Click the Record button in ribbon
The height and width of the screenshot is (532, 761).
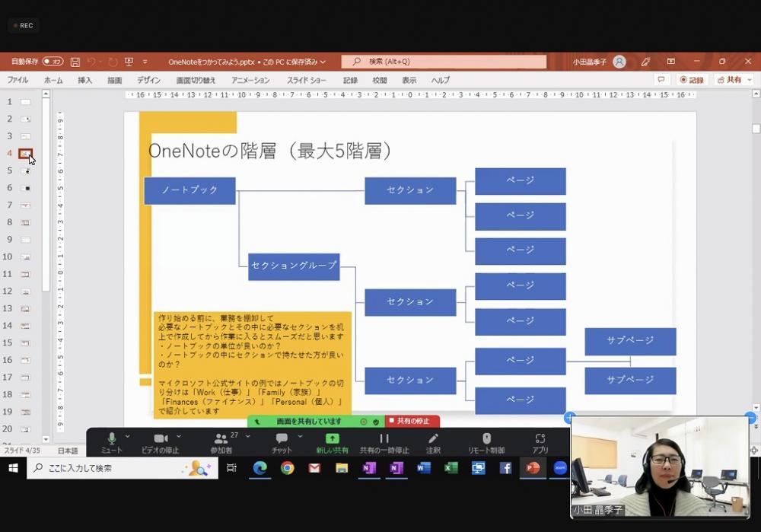tap(692, 80)
